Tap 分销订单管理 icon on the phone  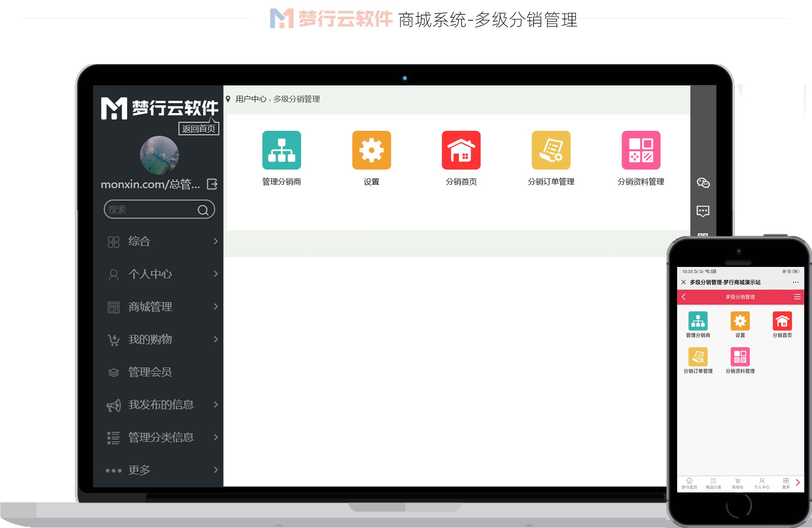tap(698, 357)
